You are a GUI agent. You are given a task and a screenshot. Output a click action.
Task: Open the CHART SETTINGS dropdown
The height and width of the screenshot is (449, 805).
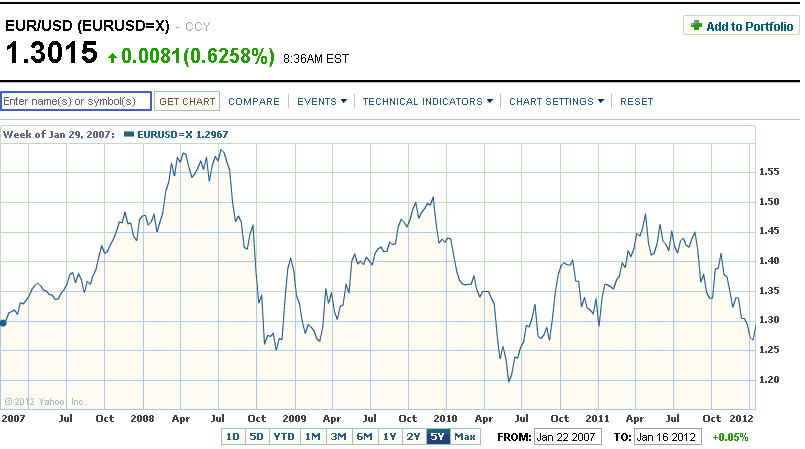[x=557, y=102]
